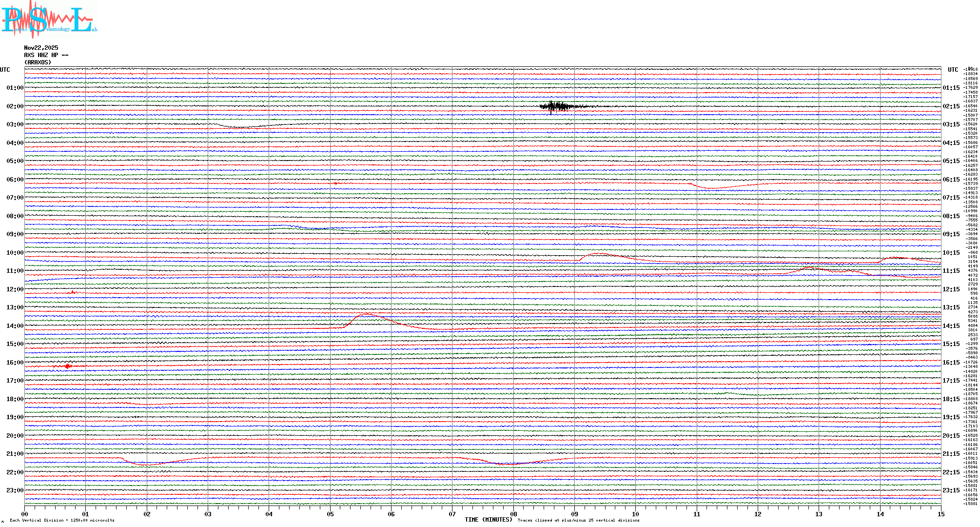The width and height of the screenshot is (980, 527).
Task: Click the (ARAXOS) station name text
Action: click(x=38, y=62)
